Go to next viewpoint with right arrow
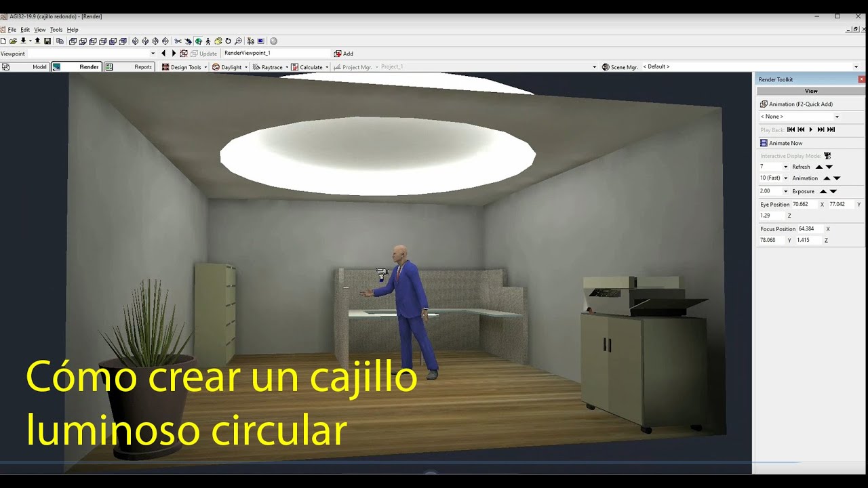The height and width of the screenshot is (488, 868). [x=174, y=54]
